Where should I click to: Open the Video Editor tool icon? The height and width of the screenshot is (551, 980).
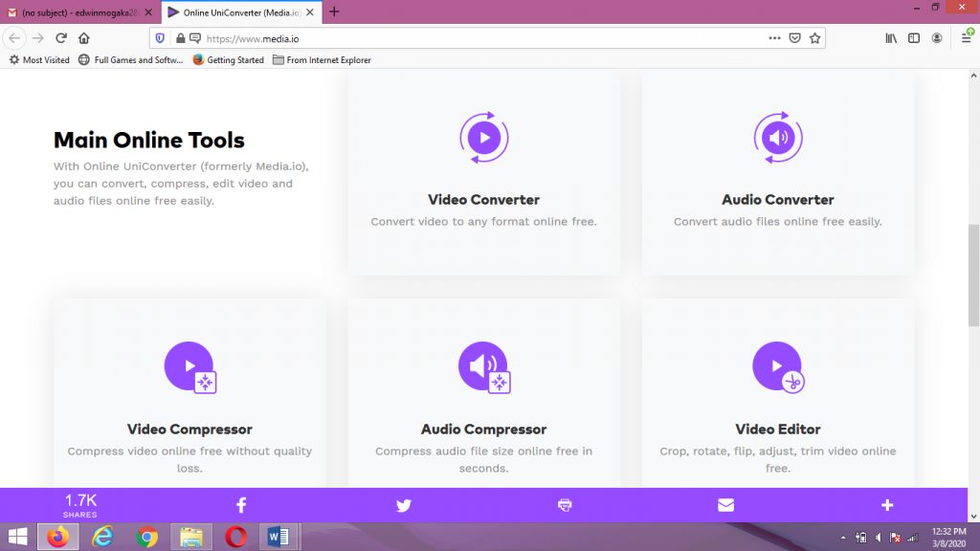click(778, 367)
